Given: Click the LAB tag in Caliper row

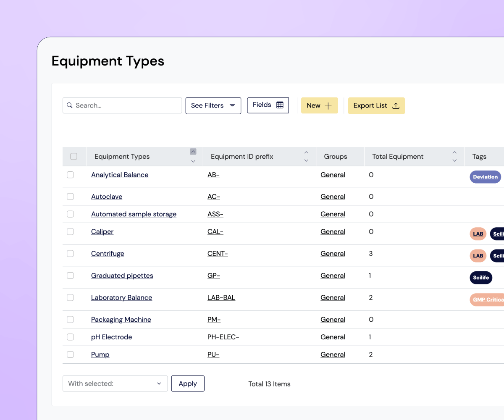Looking at the screenshot, I should coord(478,234).
